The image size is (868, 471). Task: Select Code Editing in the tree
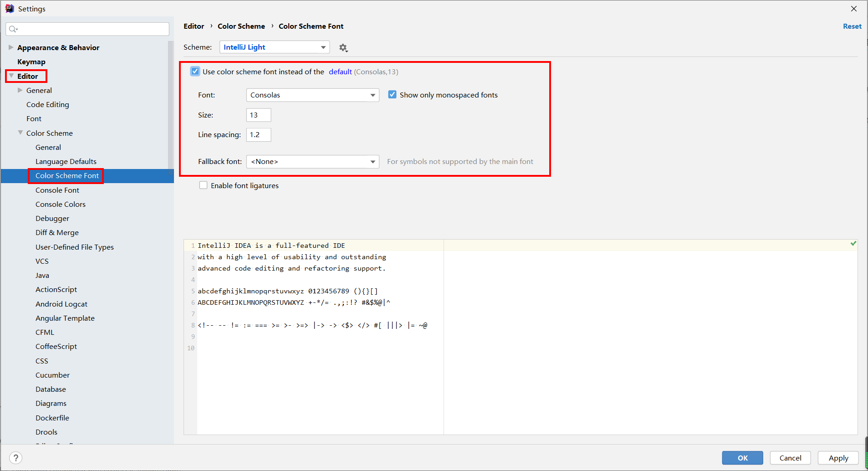[48, 105]
